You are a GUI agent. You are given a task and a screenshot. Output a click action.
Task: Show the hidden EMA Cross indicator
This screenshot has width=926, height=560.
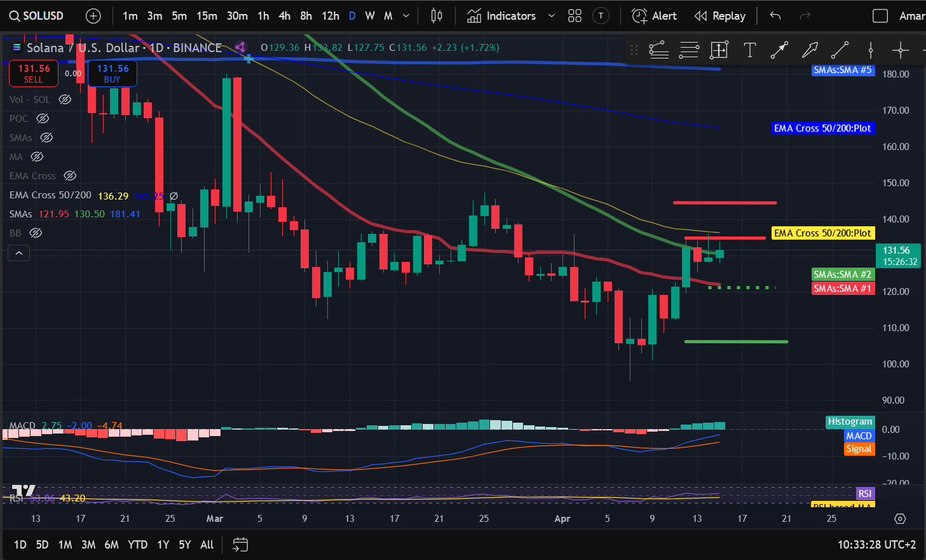(x=70, y=175)
